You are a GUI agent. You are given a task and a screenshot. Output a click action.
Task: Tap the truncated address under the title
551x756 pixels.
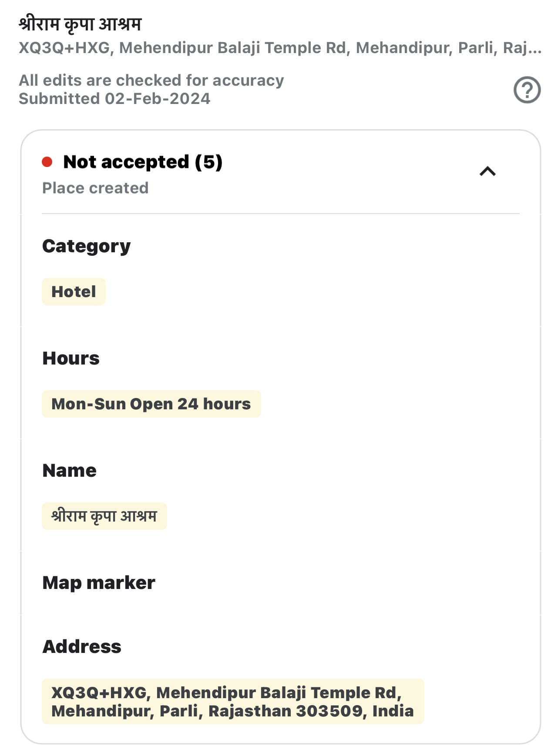point(280,47)
